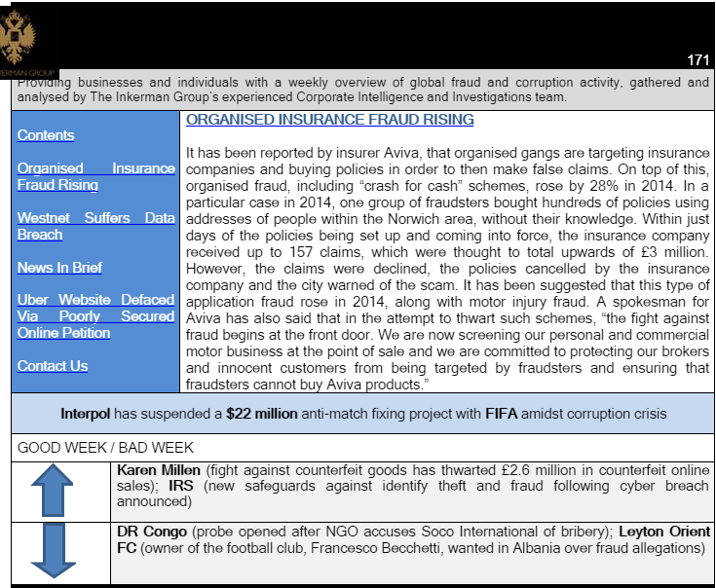716x588 pixels.
Task: Click the bold Leyton Orient FC text
Action: (413, 539)
